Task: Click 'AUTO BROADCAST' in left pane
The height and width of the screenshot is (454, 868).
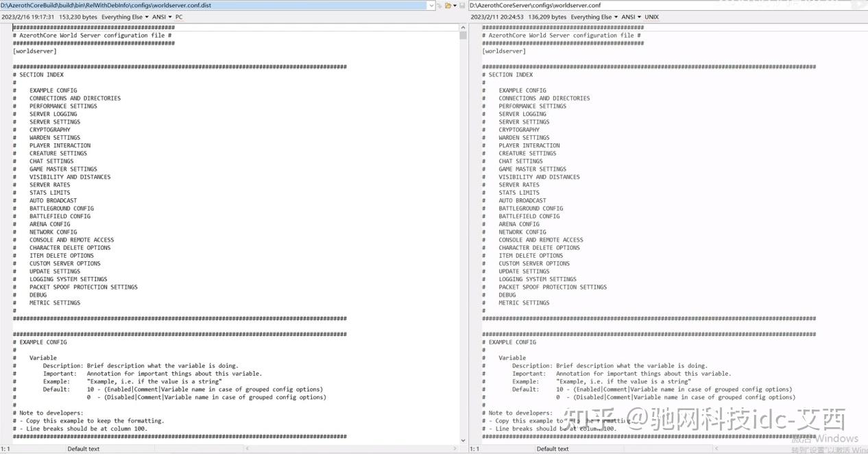Action: point(53,201)
